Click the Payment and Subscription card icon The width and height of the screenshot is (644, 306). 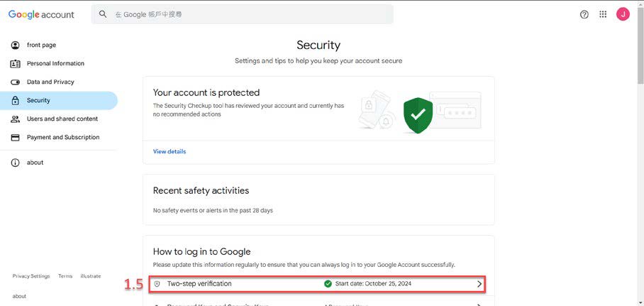pos(15,137)
